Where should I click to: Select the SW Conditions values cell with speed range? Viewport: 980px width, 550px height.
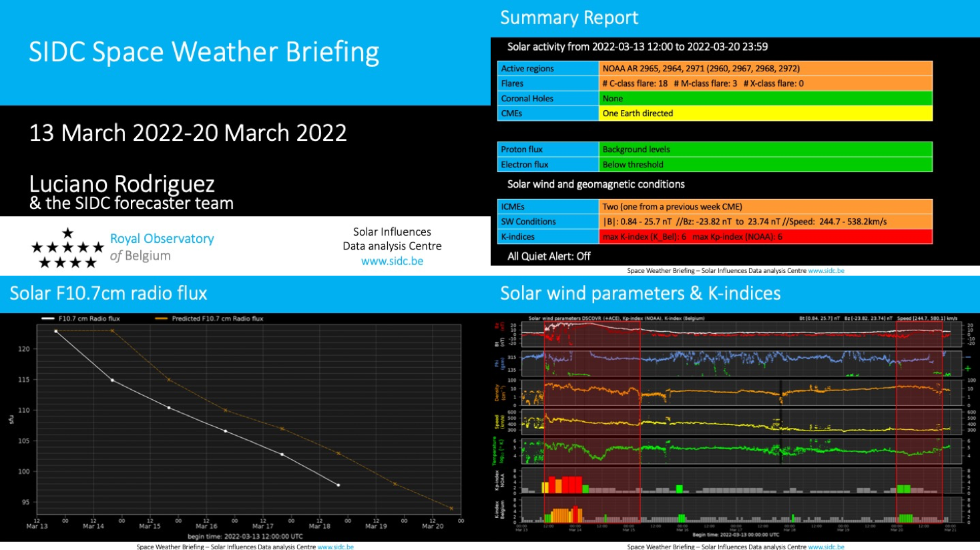point(766,222)
